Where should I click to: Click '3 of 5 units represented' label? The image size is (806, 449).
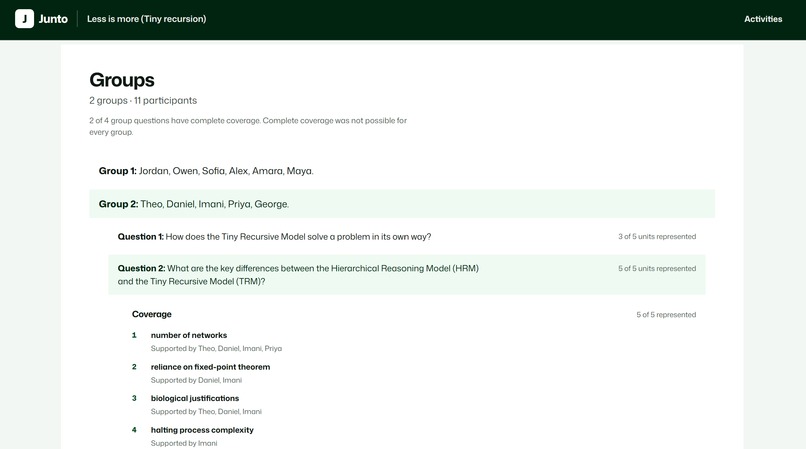click(657, 237)
